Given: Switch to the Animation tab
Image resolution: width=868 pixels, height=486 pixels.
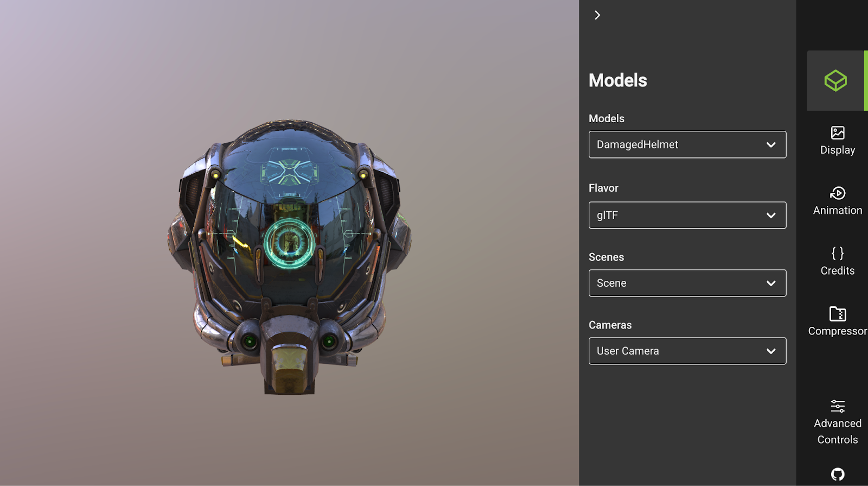Looking at the screenshot, I should click(838, 201).
